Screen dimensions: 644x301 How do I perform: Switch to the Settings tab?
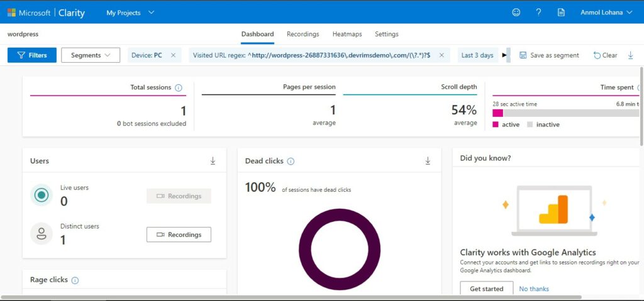click(387, 34)
